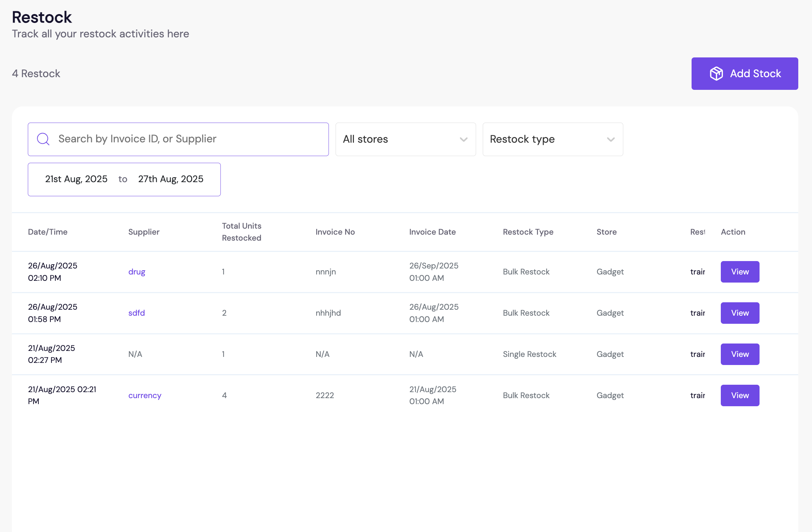The height and width of the screenshot is (532, 812).
Task: Click the box icon on Add Stock
Action: (x=716, y=74)
